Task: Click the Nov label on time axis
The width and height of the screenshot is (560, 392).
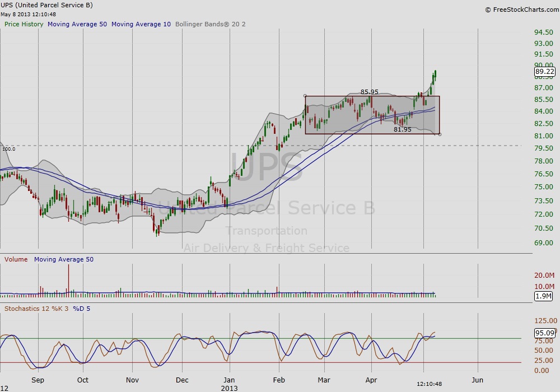Action: [132, 380]
